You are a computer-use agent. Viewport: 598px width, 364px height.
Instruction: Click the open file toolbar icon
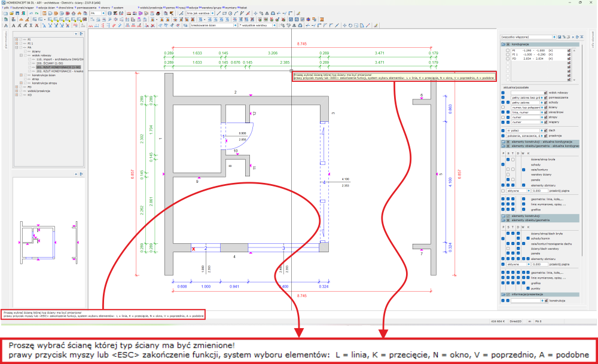coord(10,13)
